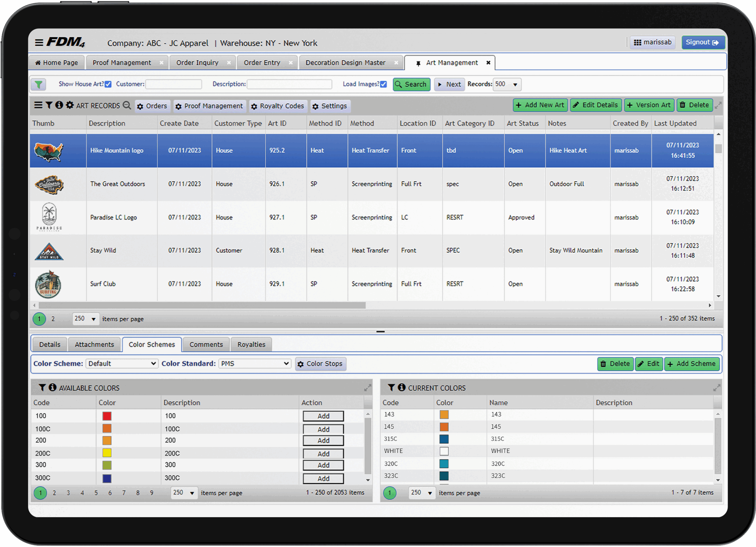Expand the Art Records grid fullscreen icon

pyautogui.click(x=718, y=105)
